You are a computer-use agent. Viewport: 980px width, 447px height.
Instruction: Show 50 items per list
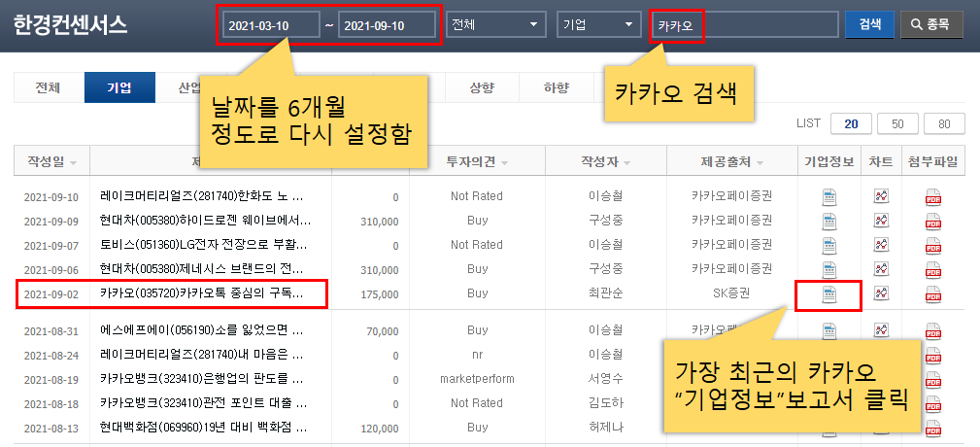click(x=897, y=123)
